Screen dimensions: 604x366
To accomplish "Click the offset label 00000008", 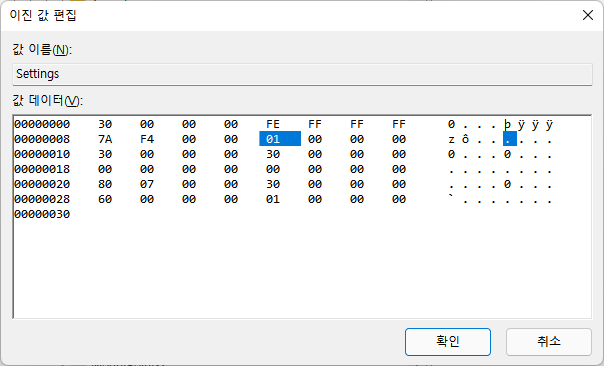I will 42,139.
